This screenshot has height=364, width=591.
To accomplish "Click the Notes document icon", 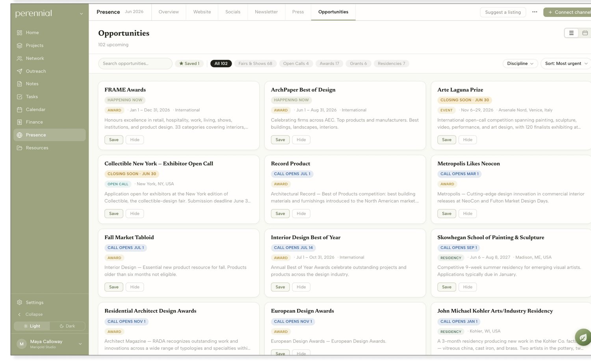I will point(19,84).
